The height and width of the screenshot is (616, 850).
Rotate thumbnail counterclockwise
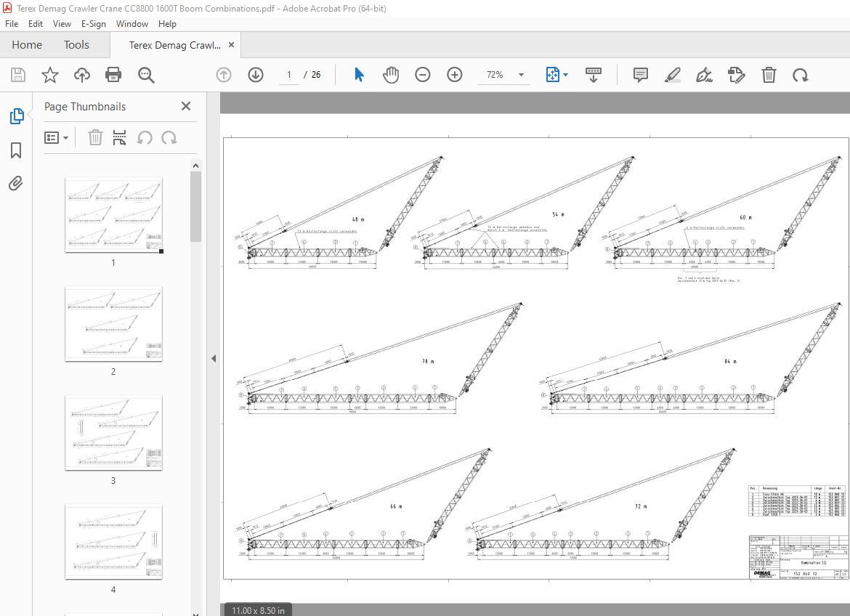point(144,138)
